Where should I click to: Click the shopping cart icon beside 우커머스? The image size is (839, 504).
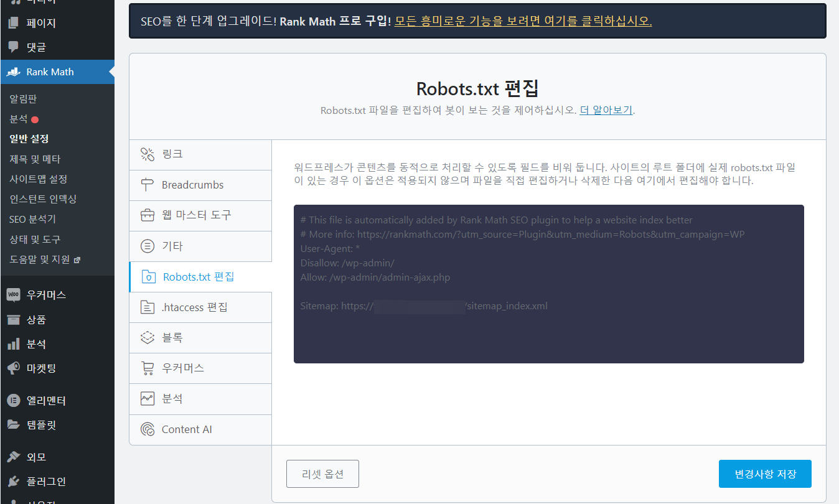pyautogui.click(x=147, y=368)
